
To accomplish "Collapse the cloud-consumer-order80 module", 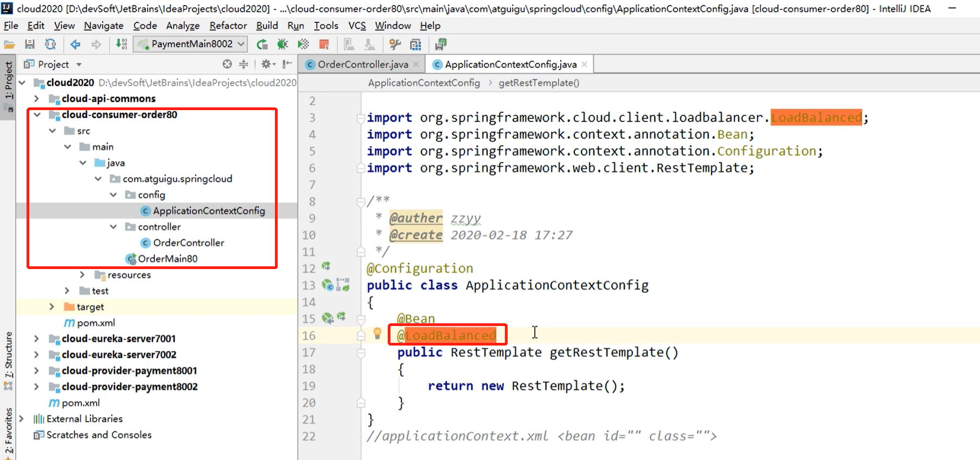I will tap(37, 114).
